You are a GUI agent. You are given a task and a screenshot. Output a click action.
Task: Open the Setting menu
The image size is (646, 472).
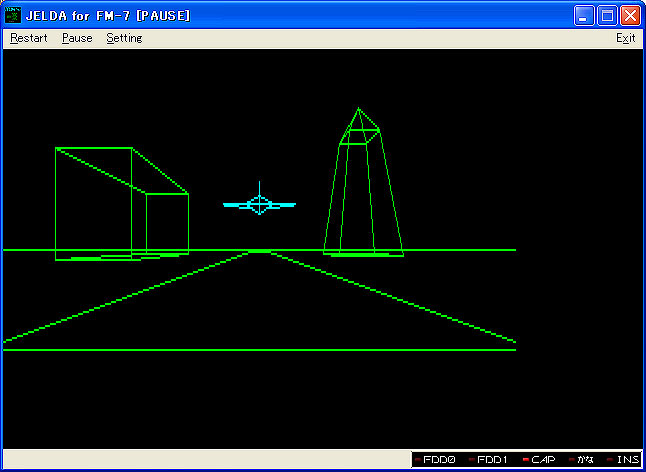pos(124,38)
